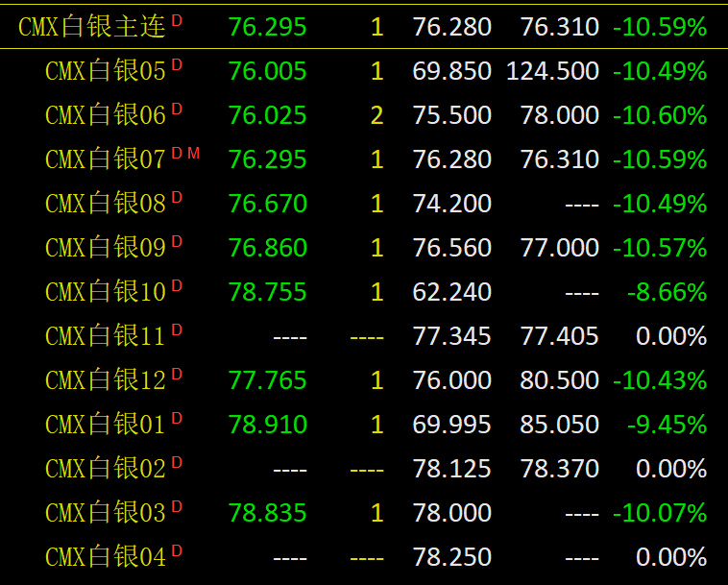Click the red M marker on CMX白银07

tap(194, 154)
